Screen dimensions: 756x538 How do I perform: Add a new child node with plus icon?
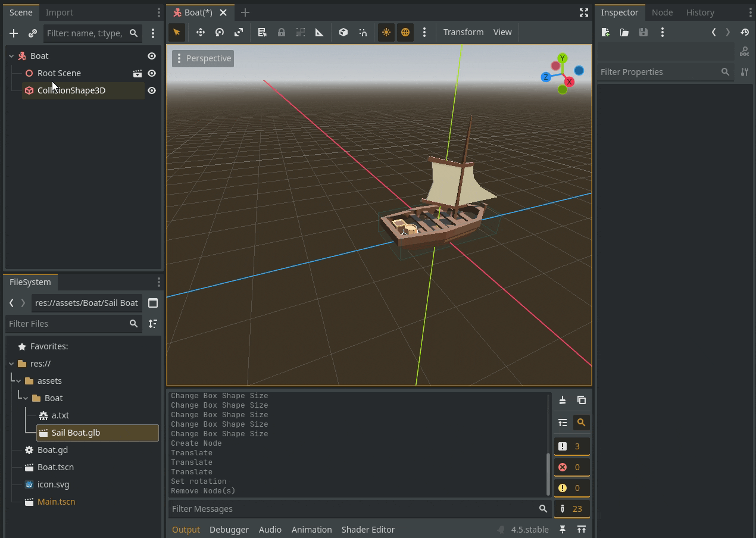pyautogui.click(x=14, y=33)
